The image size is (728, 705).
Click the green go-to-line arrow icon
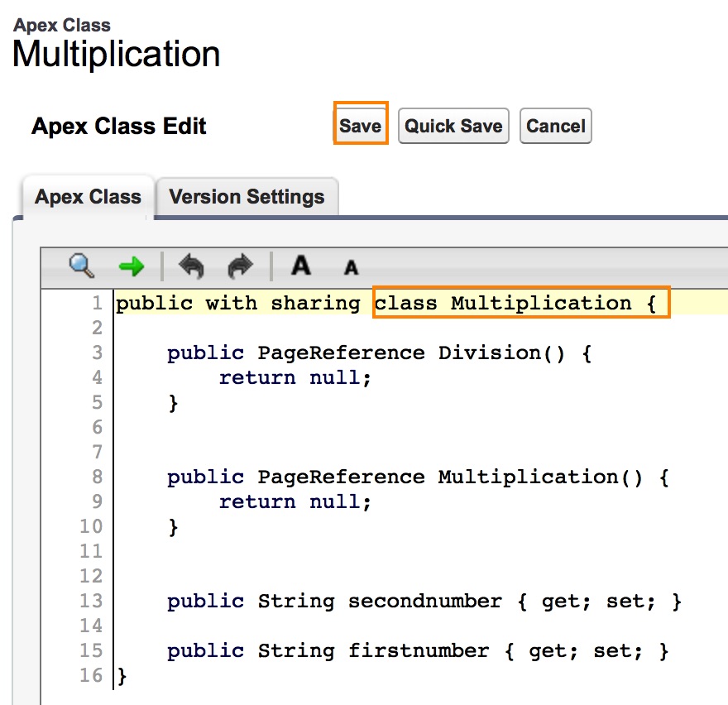tap(131, 266)
